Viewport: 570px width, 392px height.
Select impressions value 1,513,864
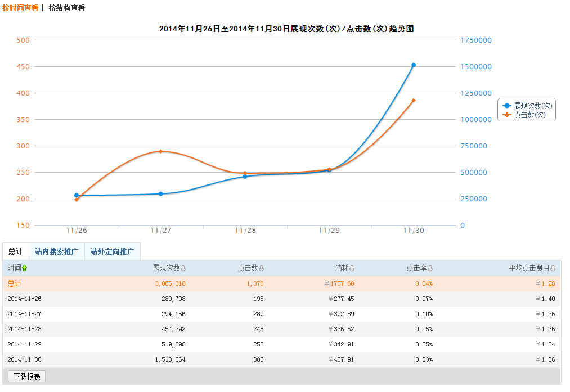coord(170,360)
